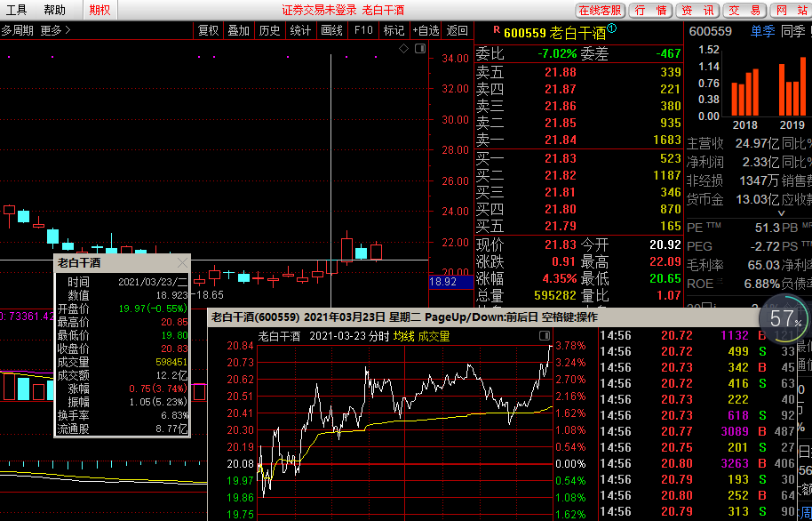Viewport: 812px width, 521px height.
Task: Select the 卖四 price 21.87
Action: tap(561, 89)
